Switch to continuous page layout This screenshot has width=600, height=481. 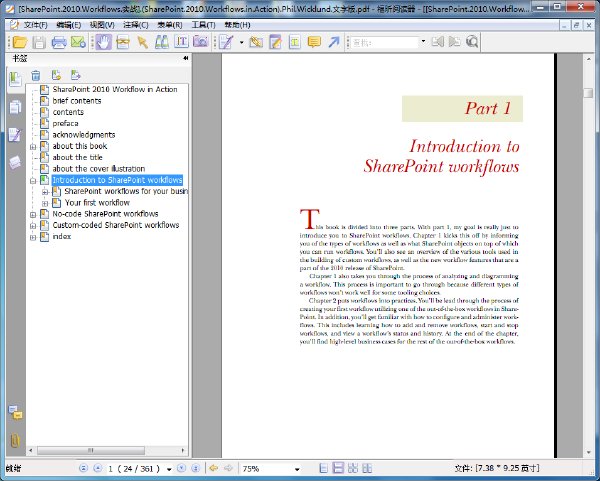tap(338, 468)
